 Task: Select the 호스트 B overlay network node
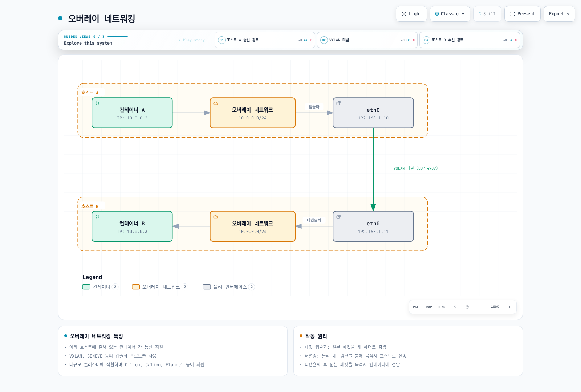tap(253, 226)
